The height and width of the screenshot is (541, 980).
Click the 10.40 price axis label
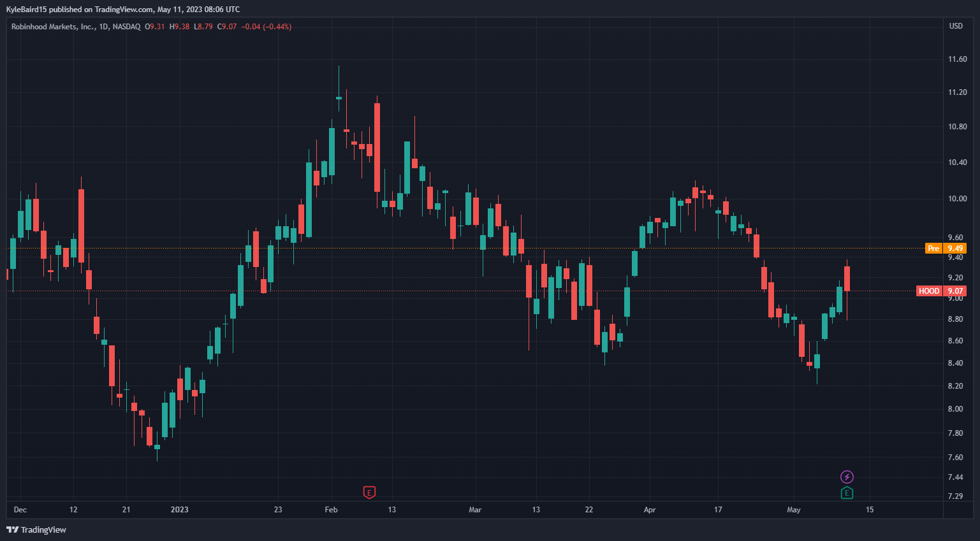pos(958,162)
